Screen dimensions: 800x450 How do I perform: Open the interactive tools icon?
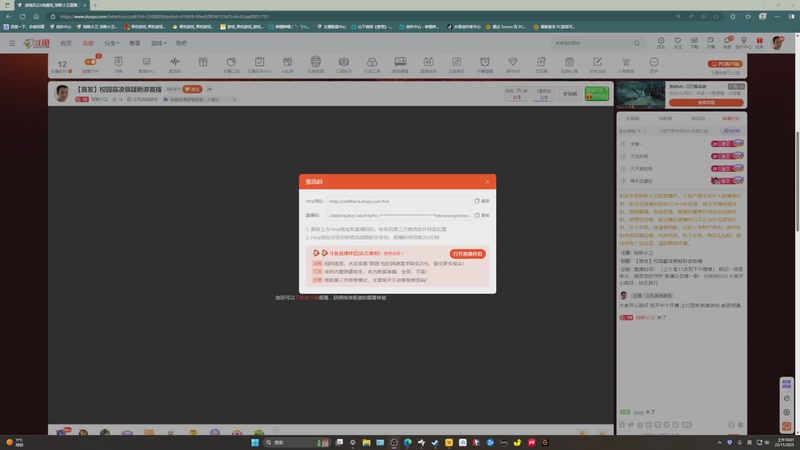point(372,62)
